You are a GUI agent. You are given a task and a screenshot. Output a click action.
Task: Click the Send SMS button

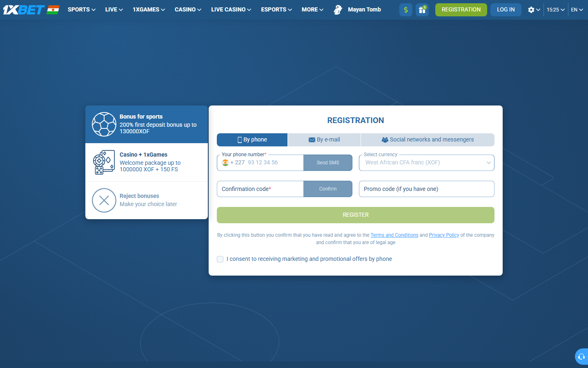pyautogui.click(x=328, y=163)
